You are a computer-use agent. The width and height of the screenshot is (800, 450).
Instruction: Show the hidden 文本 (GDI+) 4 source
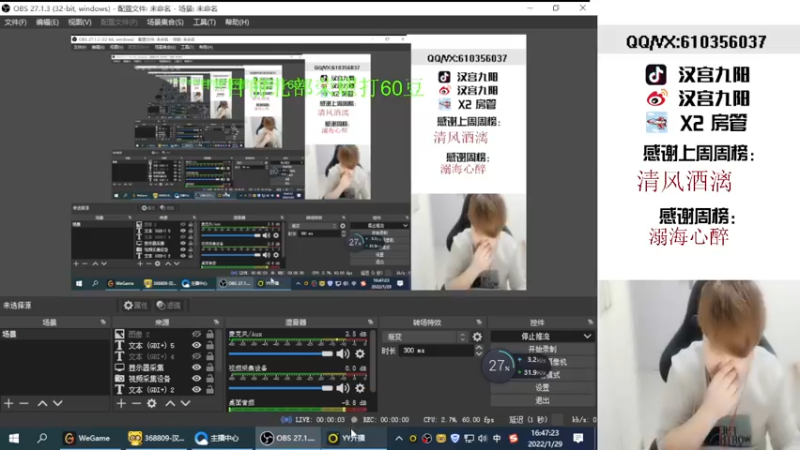pos(196,357)
